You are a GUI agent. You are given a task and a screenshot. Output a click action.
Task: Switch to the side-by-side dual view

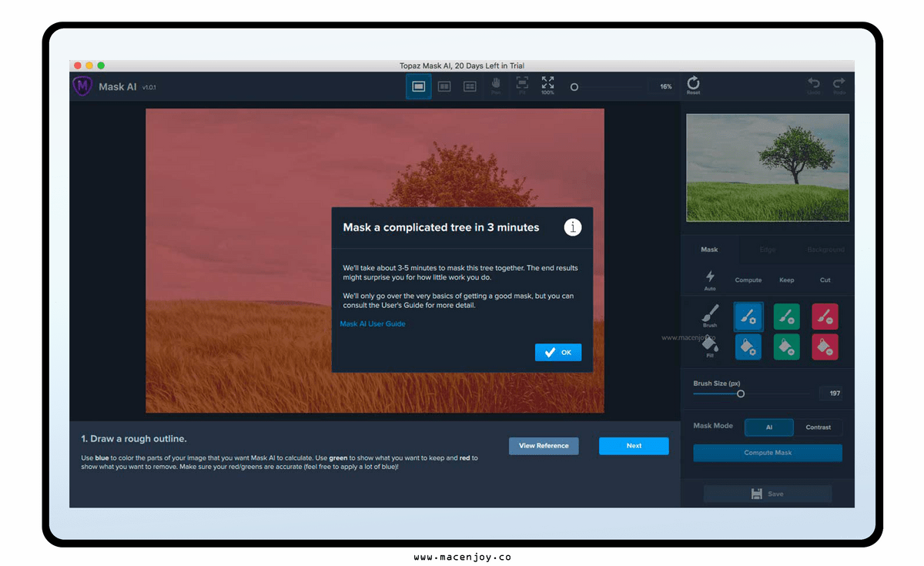tap(444, 87)
